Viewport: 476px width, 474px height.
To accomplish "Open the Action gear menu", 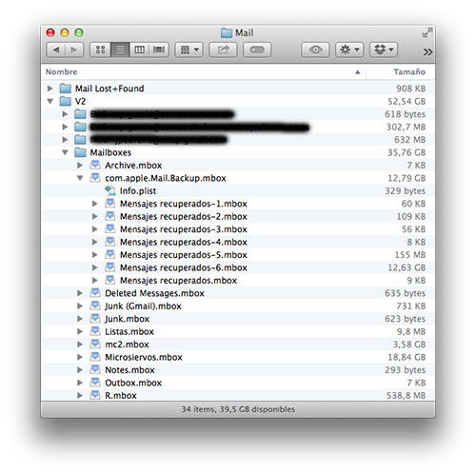I will tap(349, 49).
